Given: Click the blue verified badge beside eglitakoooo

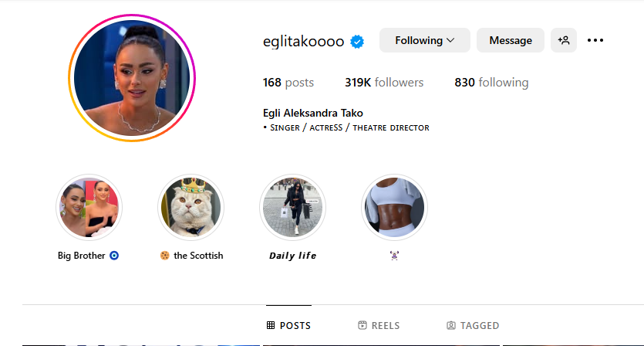Looking at the screenshot, I should [x=357, y=42].
